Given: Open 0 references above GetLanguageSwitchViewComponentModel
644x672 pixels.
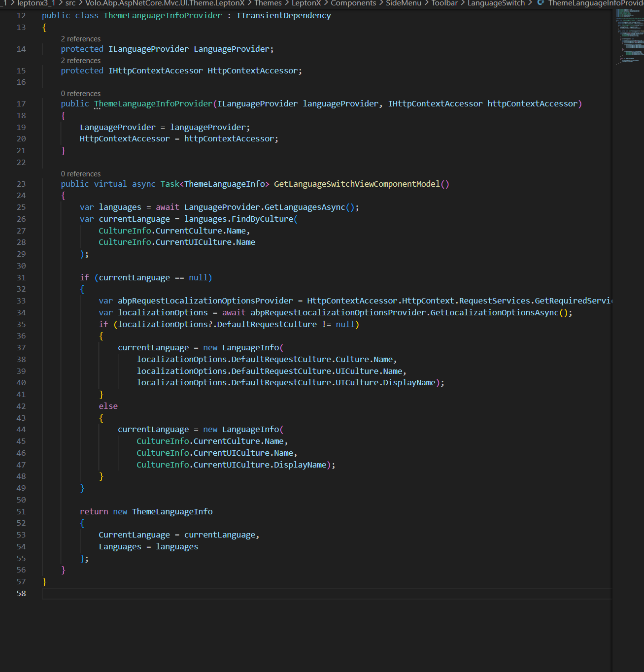Looking at the screenshot, I should tap(81, 174).
